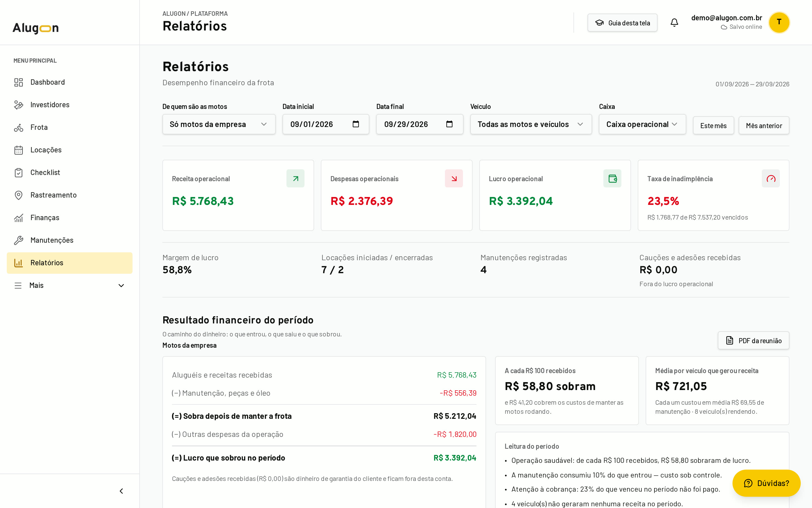The height and width of the screenshot is (508, 812).
Task: Click 'ALUGON / PLATAFORMA' breadcrumb
Action: click(x=195, y=14)
